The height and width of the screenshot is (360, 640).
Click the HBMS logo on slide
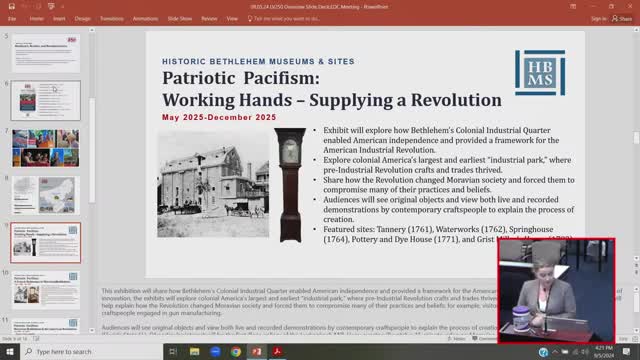point(540,73)
